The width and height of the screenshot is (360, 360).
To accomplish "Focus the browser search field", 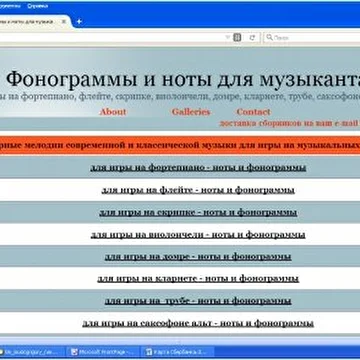I will [312, 38].
